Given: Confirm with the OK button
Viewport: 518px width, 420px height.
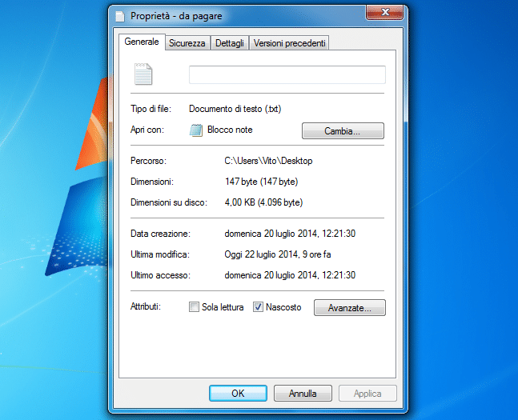Looking at the screenshot, I should point(238,394).
